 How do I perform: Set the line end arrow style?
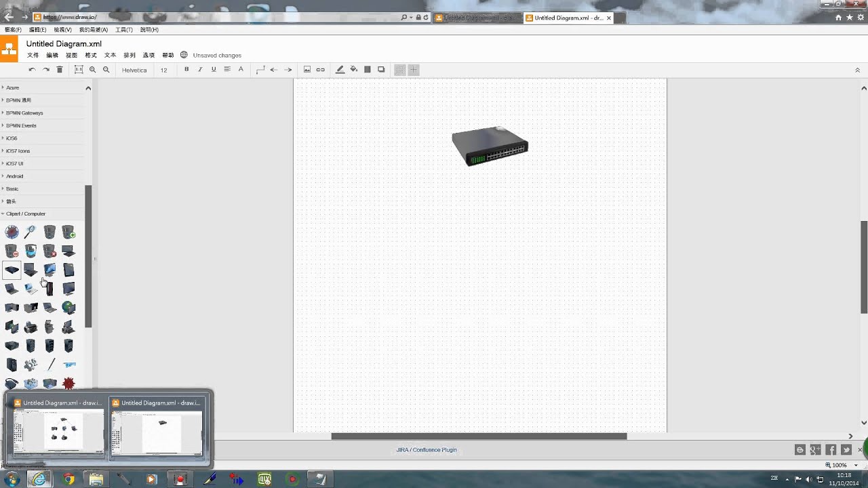point(288,70)
